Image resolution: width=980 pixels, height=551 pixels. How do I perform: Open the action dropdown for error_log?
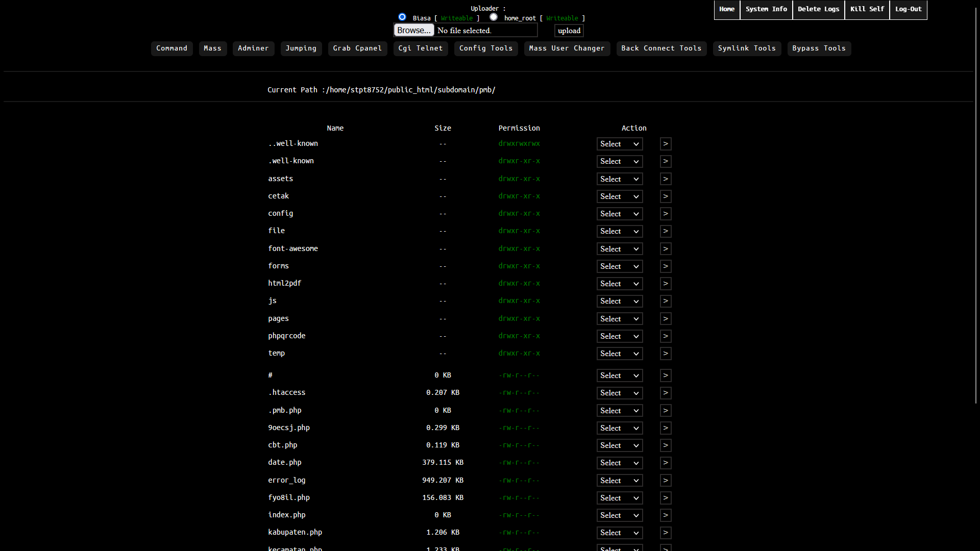(620, 481)
